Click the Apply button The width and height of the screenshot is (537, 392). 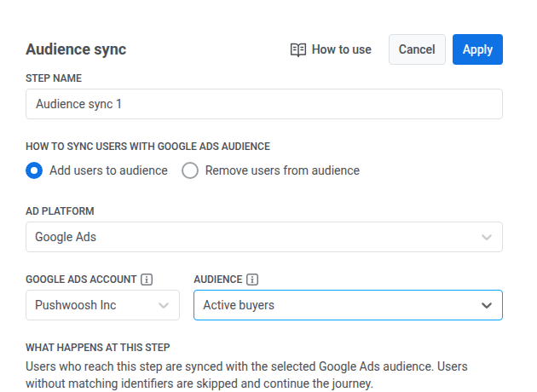point(477,49)
